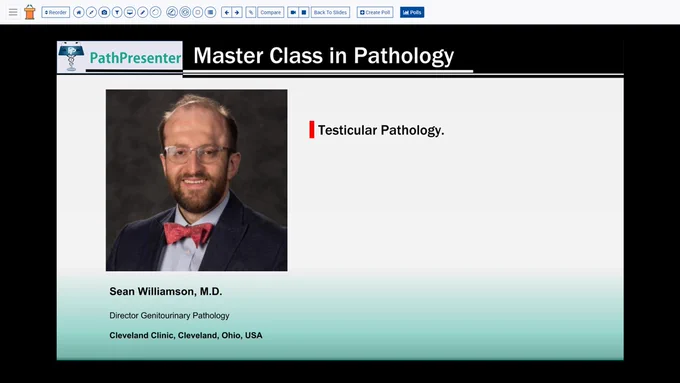
Task: Click the concentric target circle icon
Action: click(185, 12)
